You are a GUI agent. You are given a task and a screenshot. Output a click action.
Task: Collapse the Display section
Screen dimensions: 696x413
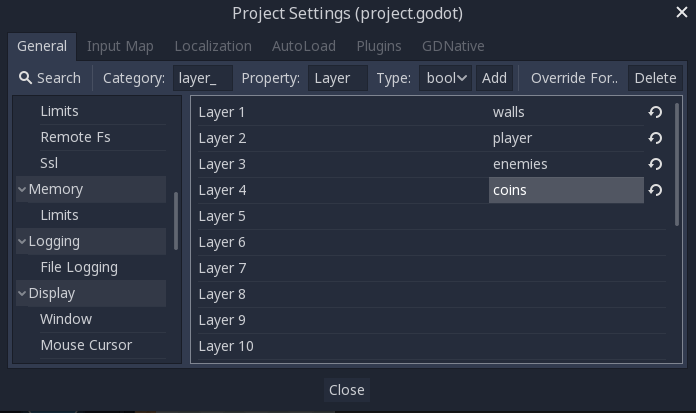pyautogui.click(x=22, y=293)
